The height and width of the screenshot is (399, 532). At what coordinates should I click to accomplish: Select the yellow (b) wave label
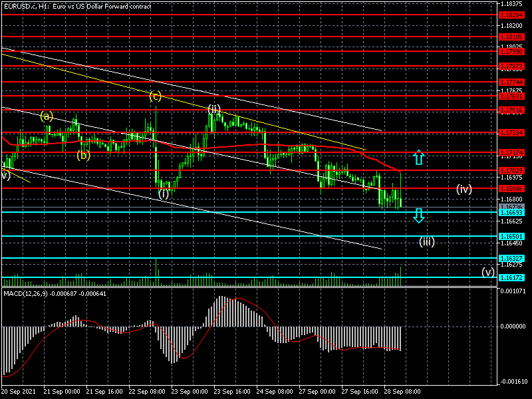coord(83,156)
